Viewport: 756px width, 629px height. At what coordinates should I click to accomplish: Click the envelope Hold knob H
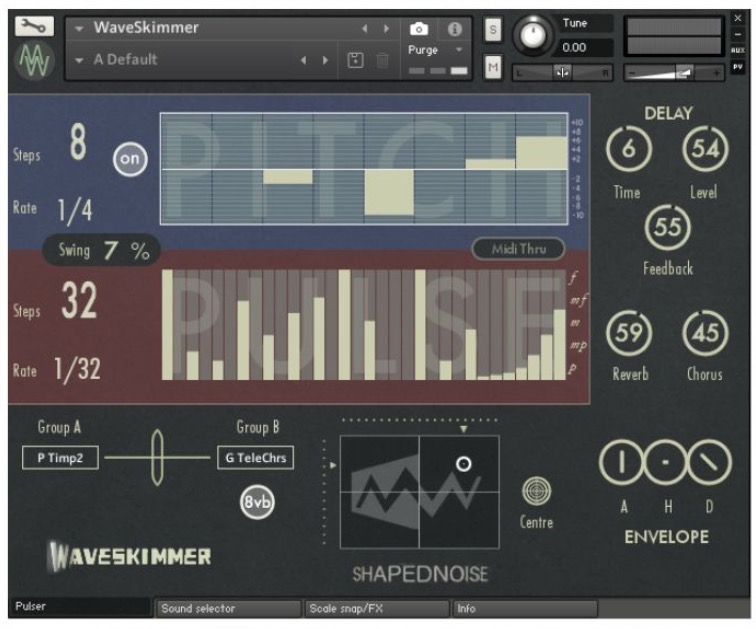point(665,462)
